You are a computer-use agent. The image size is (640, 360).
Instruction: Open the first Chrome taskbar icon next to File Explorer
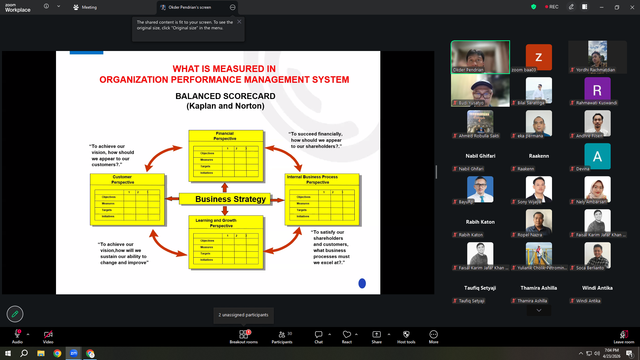tap(57, 353)
